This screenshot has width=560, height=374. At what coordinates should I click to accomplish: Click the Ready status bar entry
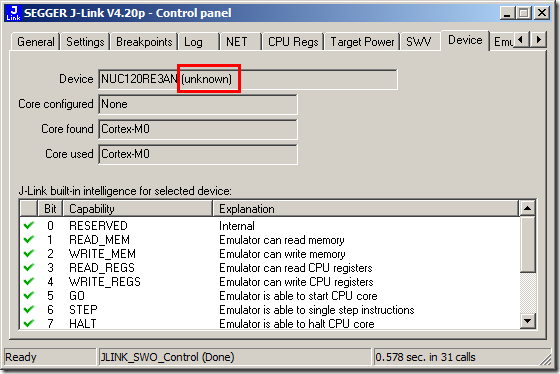pyautogui.click(x=50, y=357)
